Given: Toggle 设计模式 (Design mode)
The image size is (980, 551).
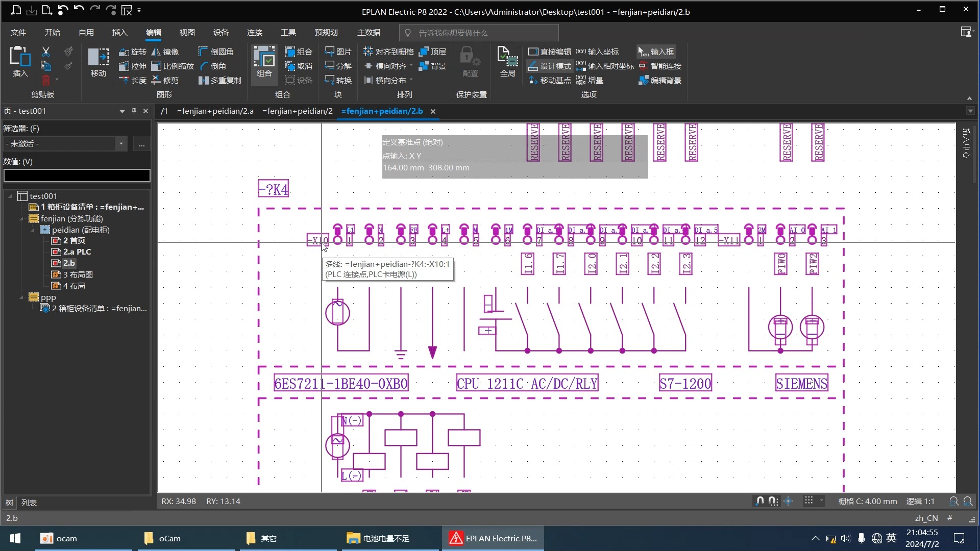Looking at the screenshot, I should pos(550,66).
